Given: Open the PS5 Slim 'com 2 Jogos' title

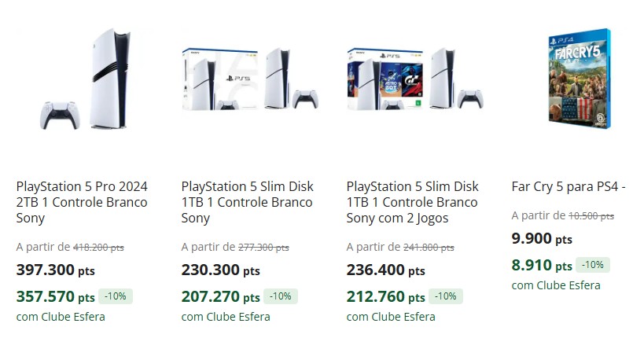Looking at the screenshot, I should [412, 202].
